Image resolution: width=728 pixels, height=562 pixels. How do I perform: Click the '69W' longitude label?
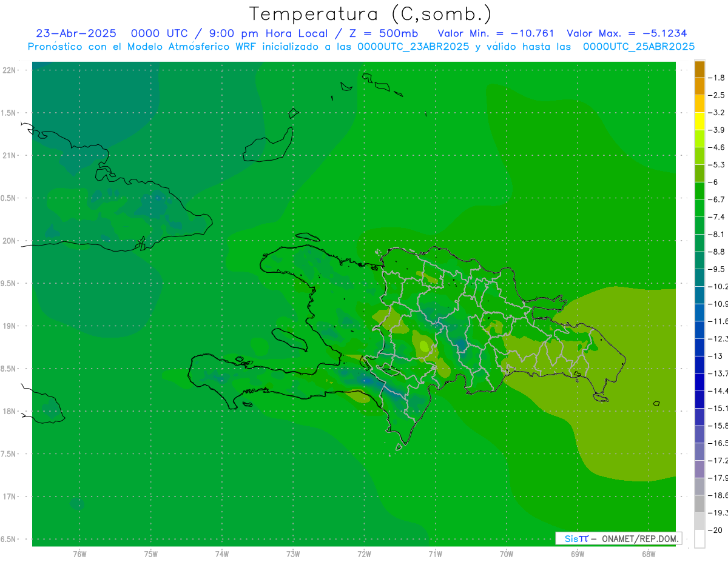(x=577, y=554)
